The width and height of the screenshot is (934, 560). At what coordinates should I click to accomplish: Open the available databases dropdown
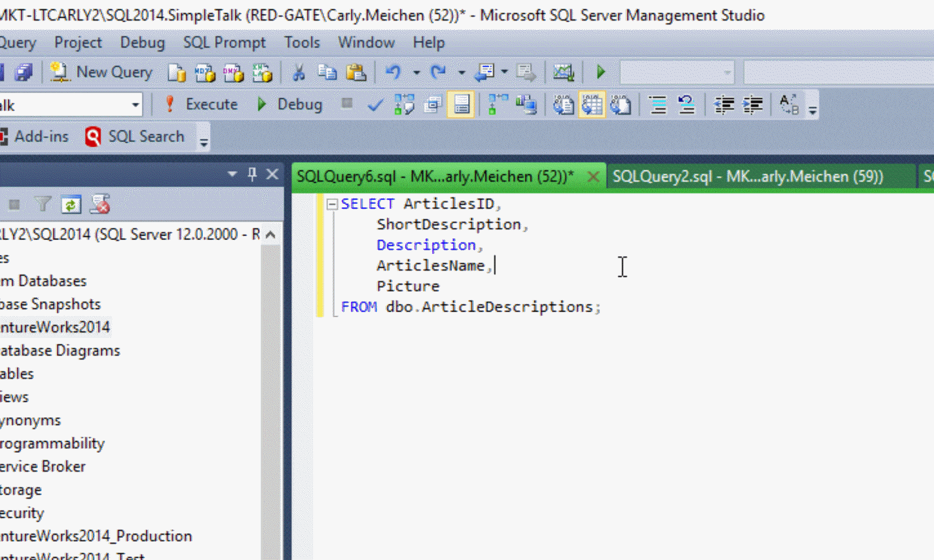[x=136, y=104]
